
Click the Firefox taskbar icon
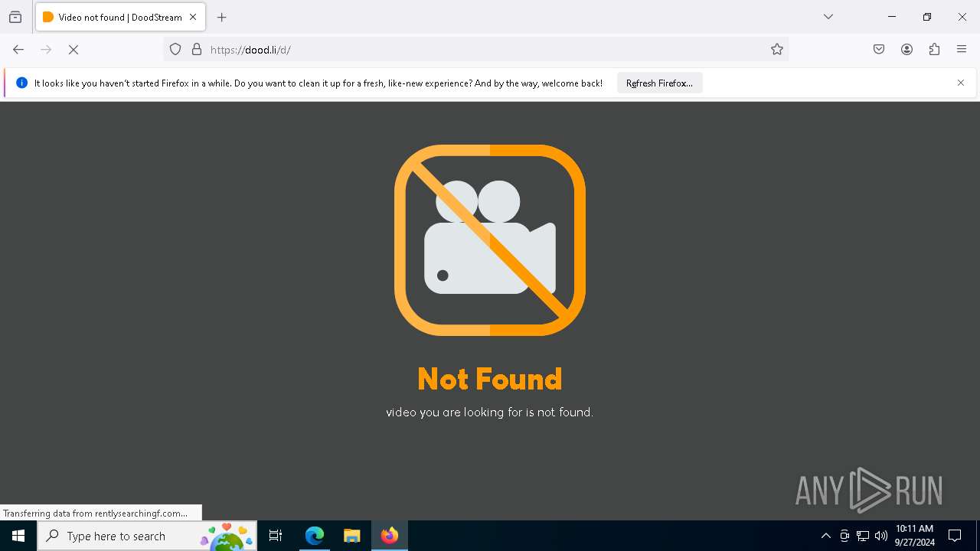coord(390,536)
